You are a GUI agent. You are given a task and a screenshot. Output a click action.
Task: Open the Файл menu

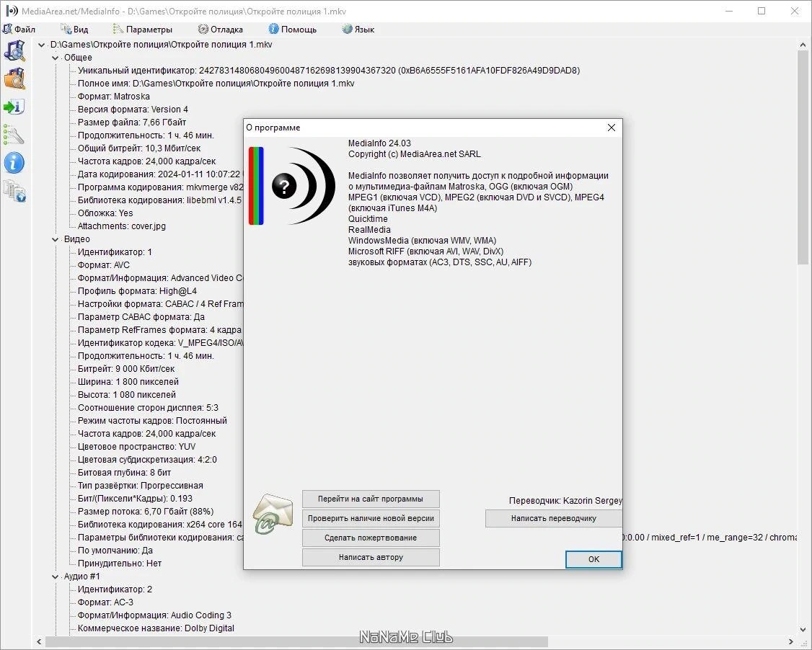click(19, 30)
